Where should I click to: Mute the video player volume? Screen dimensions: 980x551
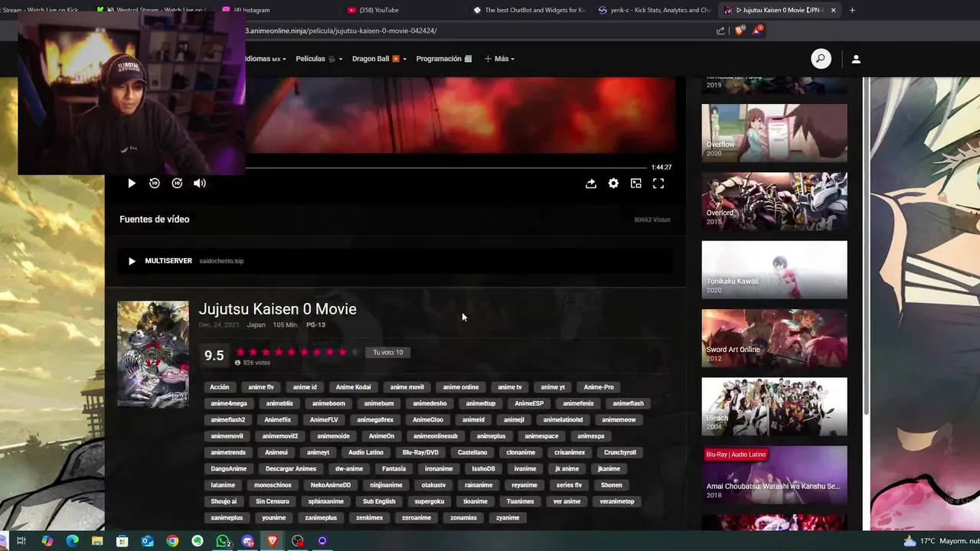pos(200,184)
